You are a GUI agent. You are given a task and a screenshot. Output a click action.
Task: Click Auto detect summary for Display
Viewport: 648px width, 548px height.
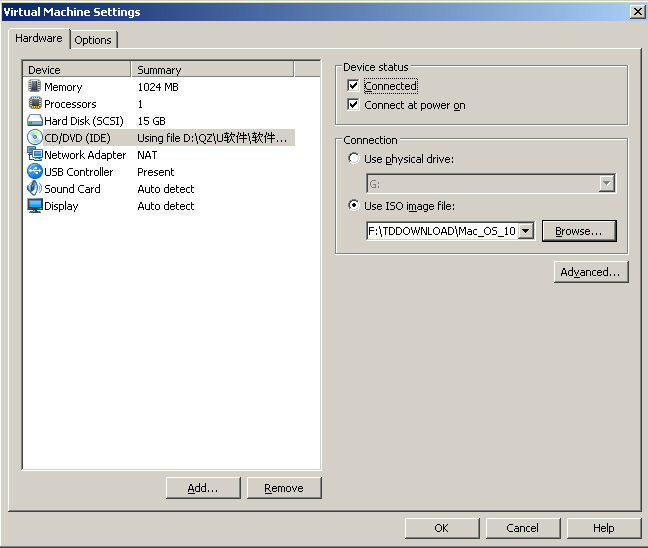pos(166,206)
